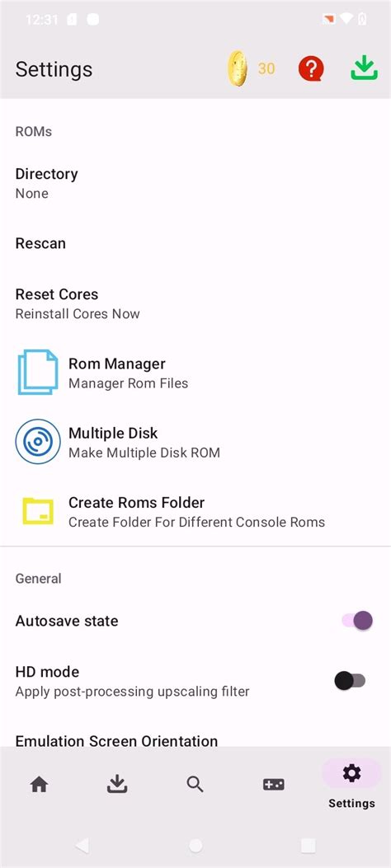
Task: Tap the gold coin icon
Action: click(x=238, y=68)
